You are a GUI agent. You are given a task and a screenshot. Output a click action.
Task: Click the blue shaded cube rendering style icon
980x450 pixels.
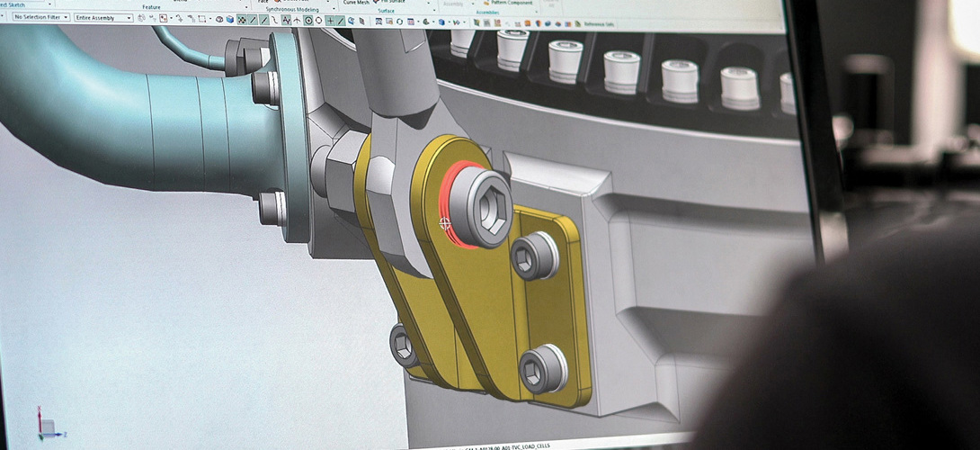point(441,22)
